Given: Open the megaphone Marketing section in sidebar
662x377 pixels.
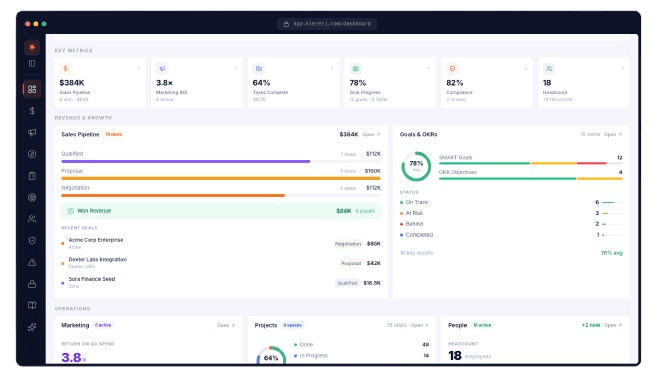Looking at the screenshot, I should point(32,133).
